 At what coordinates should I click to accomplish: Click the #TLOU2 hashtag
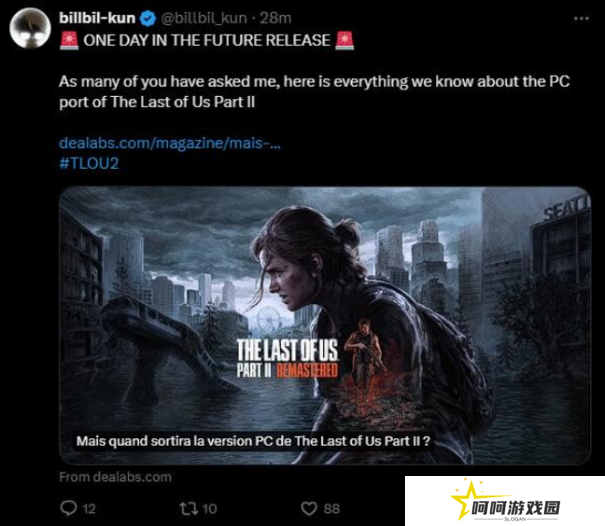click(x=89, y=163)
